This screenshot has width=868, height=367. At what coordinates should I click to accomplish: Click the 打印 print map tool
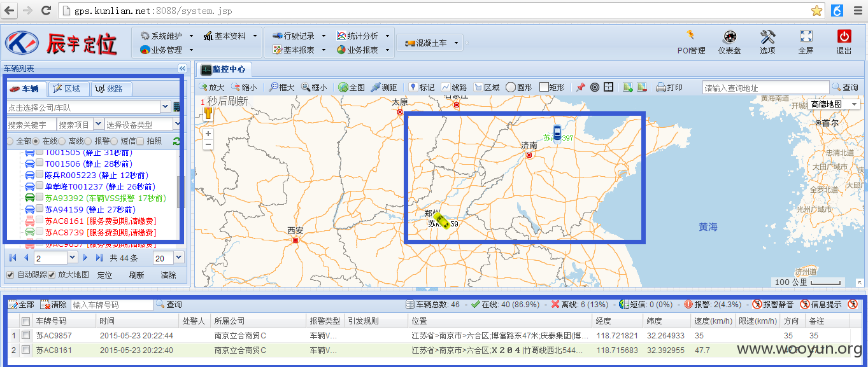click(x=669, y=87)
